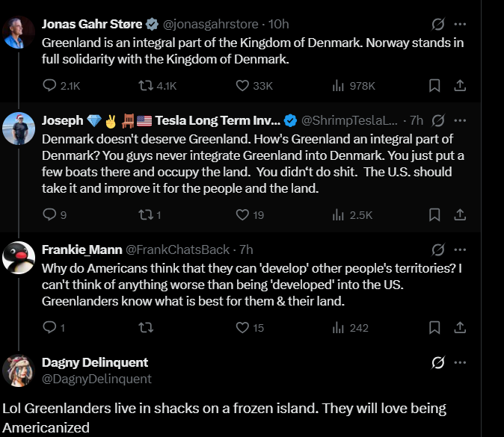Image resolution: width=504 pixels, height=437 pixels.
Task: Open more options on Frankie_Mann's tweet
Action: pyautogui.click(x=461, y=249)
